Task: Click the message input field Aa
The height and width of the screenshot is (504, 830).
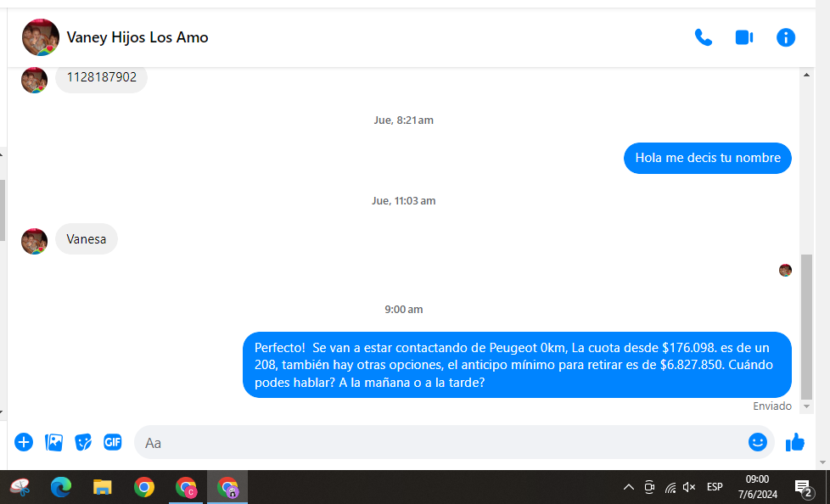Action: (x=441, y=442)
